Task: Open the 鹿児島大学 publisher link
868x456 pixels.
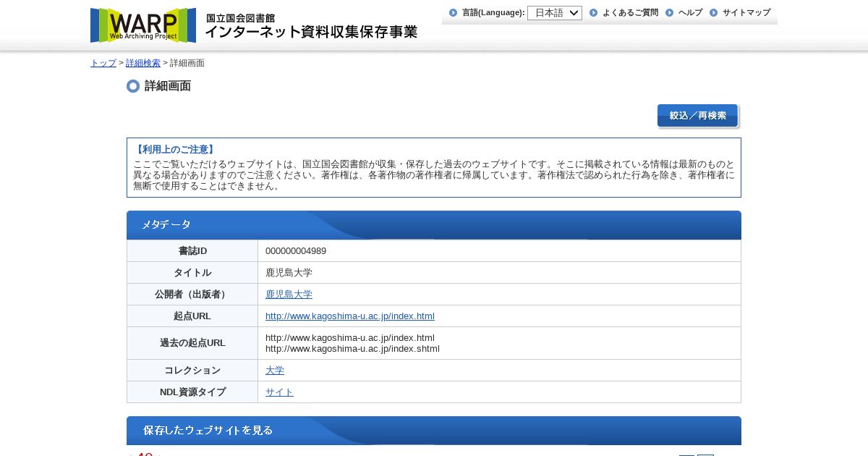Action: 289,295
